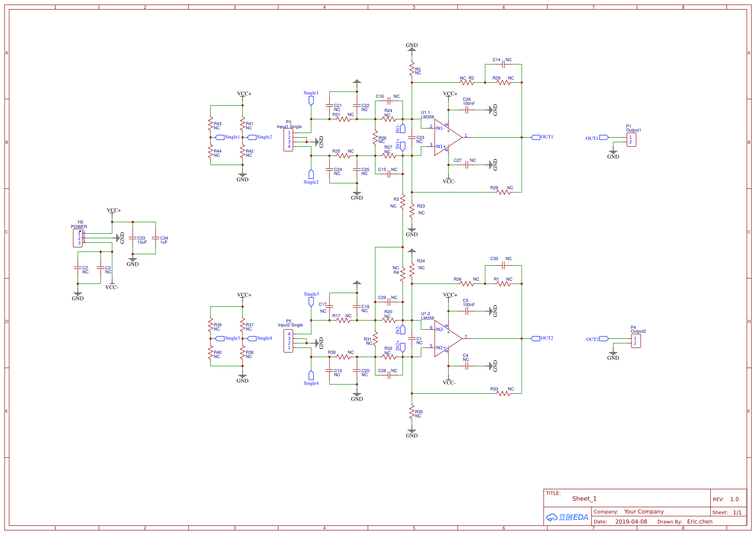Select the Single3 net port beside R39

[220, 338]
